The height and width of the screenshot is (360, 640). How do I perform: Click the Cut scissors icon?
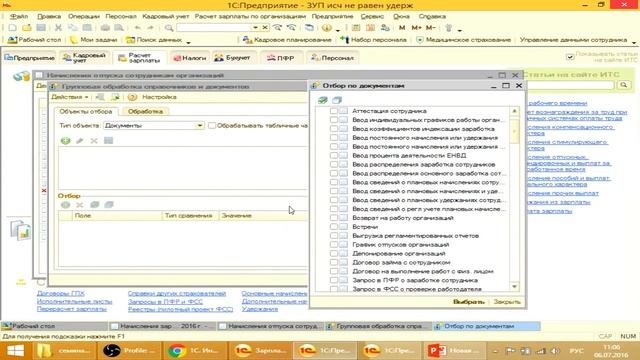(58, 28)
